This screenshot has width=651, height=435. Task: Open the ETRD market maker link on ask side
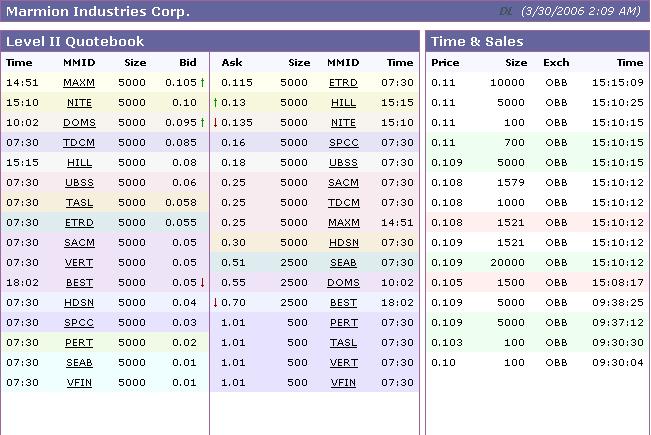(343, 82)
